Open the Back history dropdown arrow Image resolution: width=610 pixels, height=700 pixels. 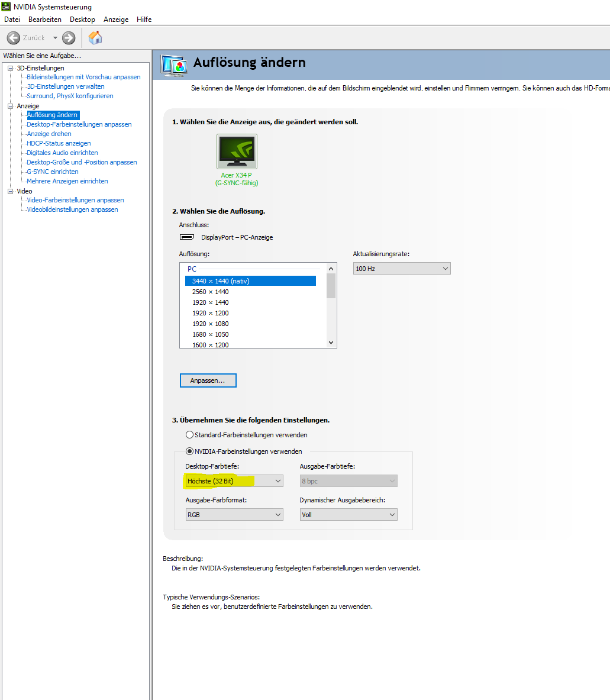56,38
